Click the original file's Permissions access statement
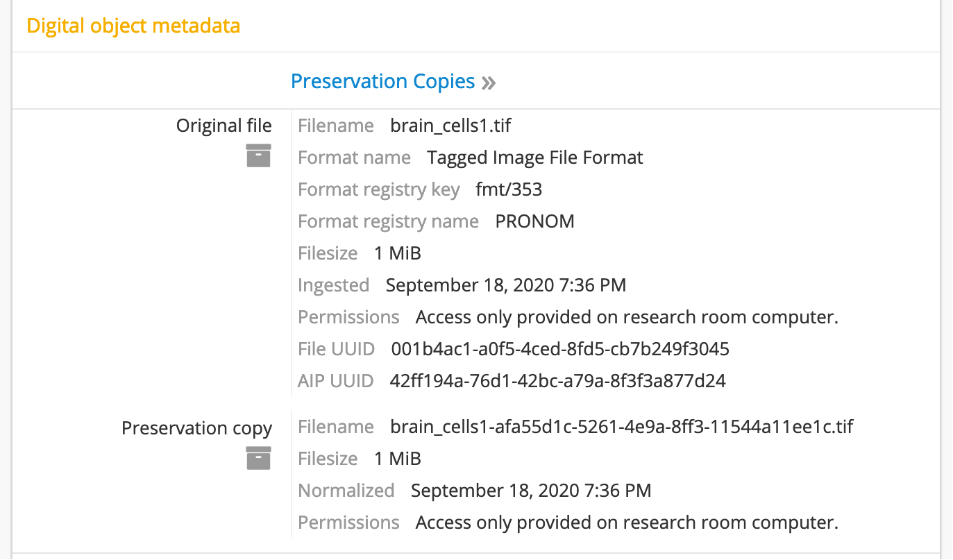 coord(627,317)
